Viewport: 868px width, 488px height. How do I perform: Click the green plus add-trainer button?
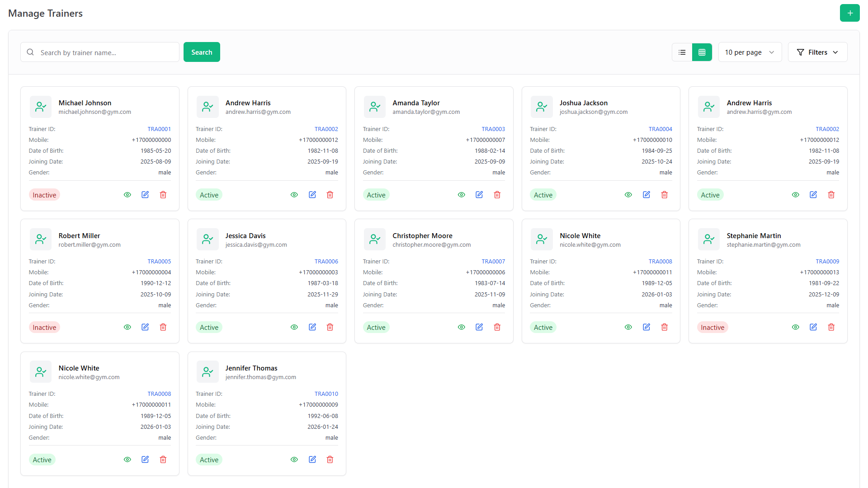(x=849, y=13)
